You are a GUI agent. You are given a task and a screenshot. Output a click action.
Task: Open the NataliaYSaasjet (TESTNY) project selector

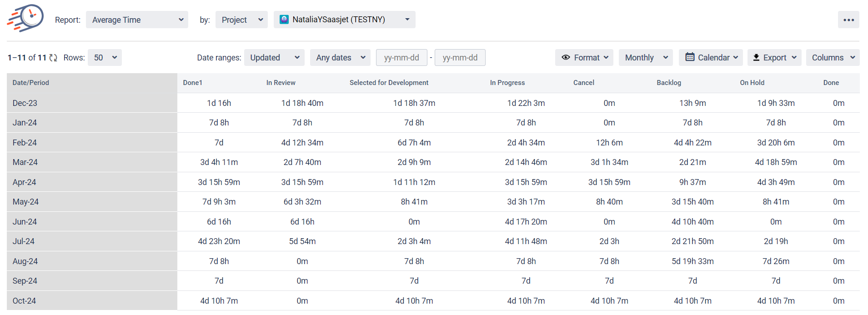(x=345, y=20)
